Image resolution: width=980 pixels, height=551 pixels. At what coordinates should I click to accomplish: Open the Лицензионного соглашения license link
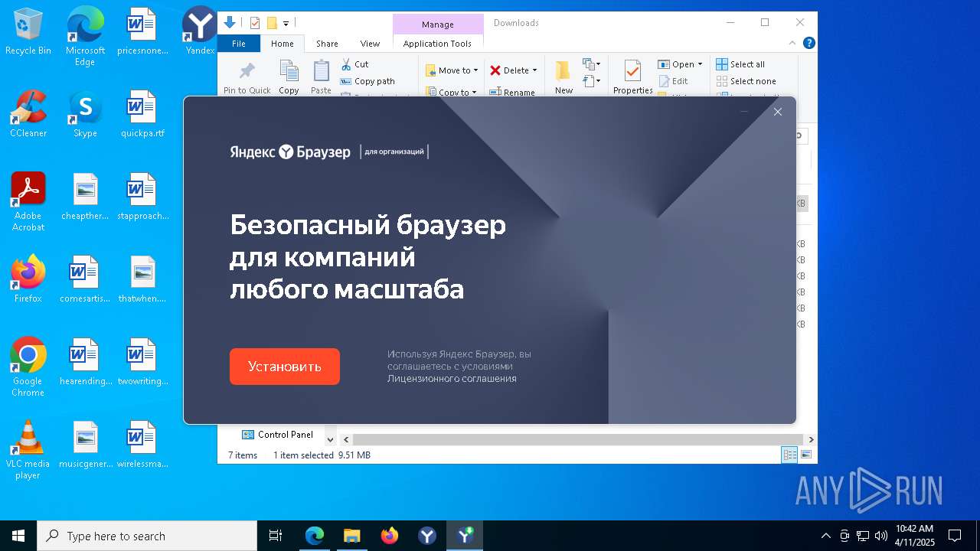click(452, 379)
